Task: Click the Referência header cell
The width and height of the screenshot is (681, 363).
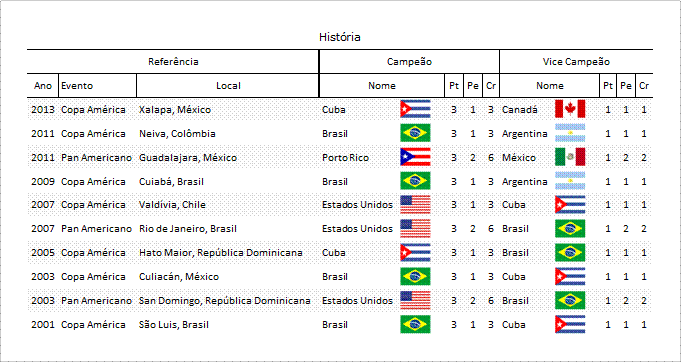Action: click(x=173, y=62)
